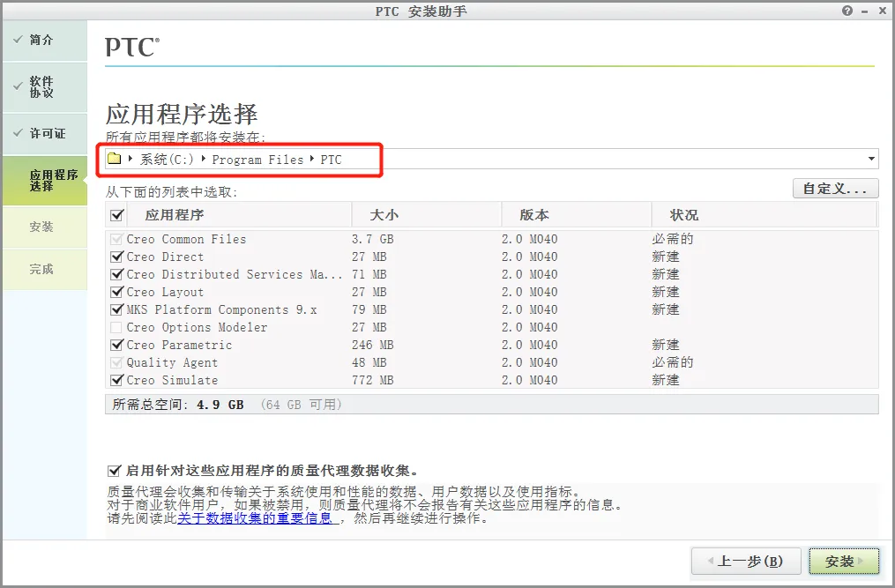
Task: Open the 关于数据收集的重要信息 link
Action: pyautogui.click(x=256, y=518)
